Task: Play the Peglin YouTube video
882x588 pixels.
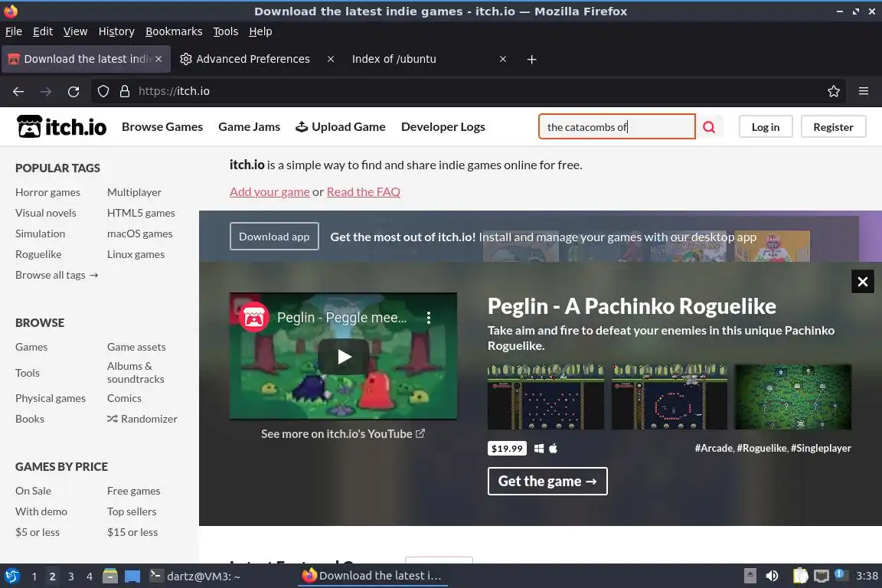Action: click(344, 356)
